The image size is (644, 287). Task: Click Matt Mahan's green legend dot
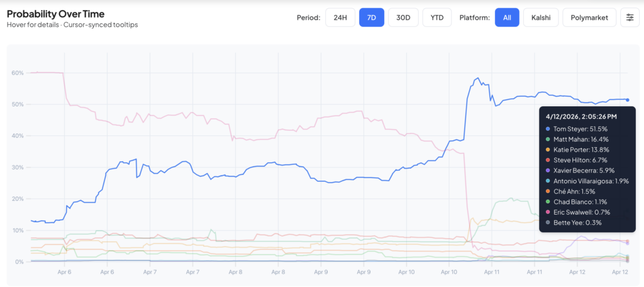coord(548,139)
